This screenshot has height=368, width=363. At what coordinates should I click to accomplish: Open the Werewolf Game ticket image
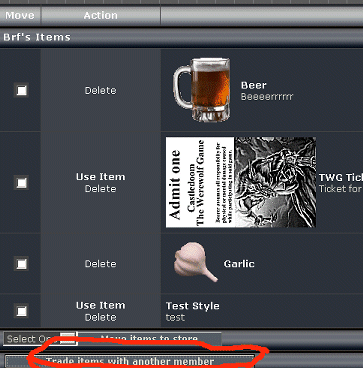click(241, 182)
